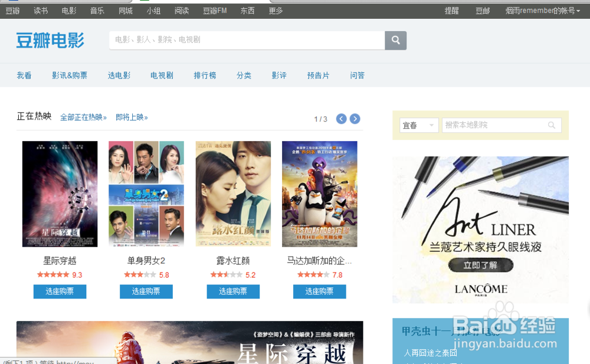The width and height of the screenshot is (590, 364).
Task: Open the 星际穿越 movie poster
Action: (x=60, y=194)
